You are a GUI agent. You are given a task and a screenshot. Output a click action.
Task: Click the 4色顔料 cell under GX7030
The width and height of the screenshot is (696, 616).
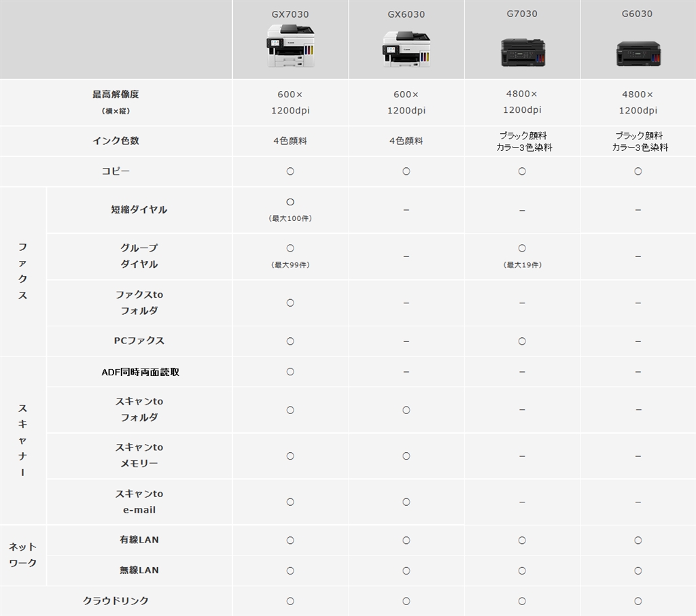[x=290, y=141]
